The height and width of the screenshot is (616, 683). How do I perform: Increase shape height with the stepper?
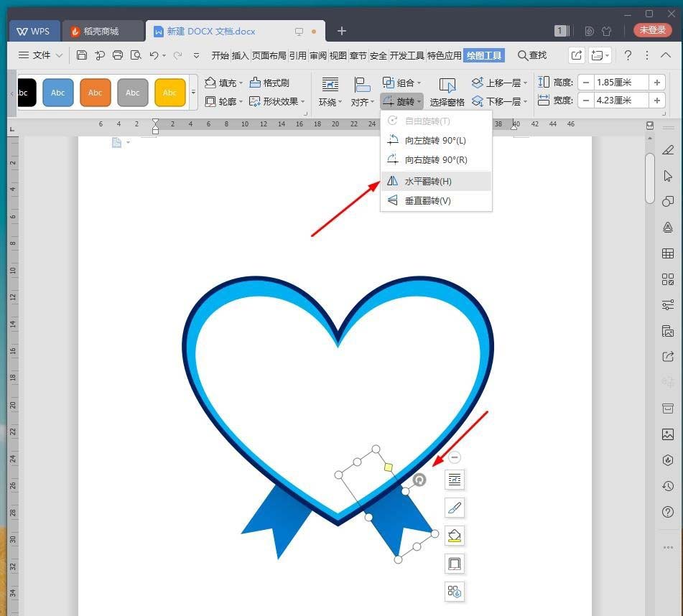pyautogui.click(x=657, y=82)
